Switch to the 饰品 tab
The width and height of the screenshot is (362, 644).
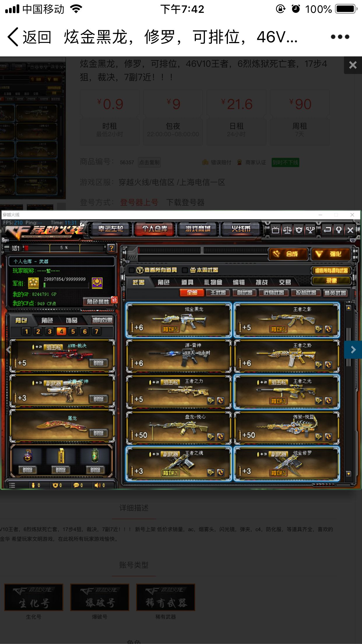point(71,320)
